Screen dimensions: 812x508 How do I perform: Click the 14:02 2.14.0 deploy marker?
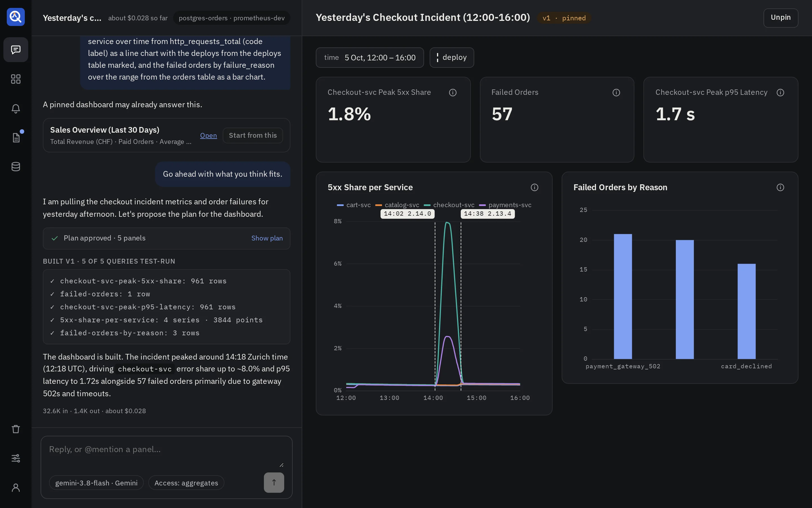coord(407,214)
